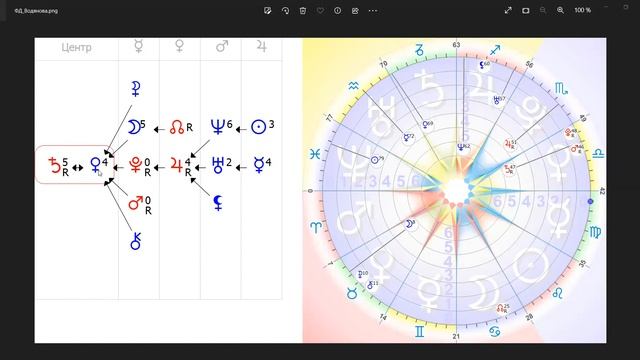This screenshot has height=360, width=640.
Task: Click the Jupiter symbol column header
Action: [x=261, y=47]
